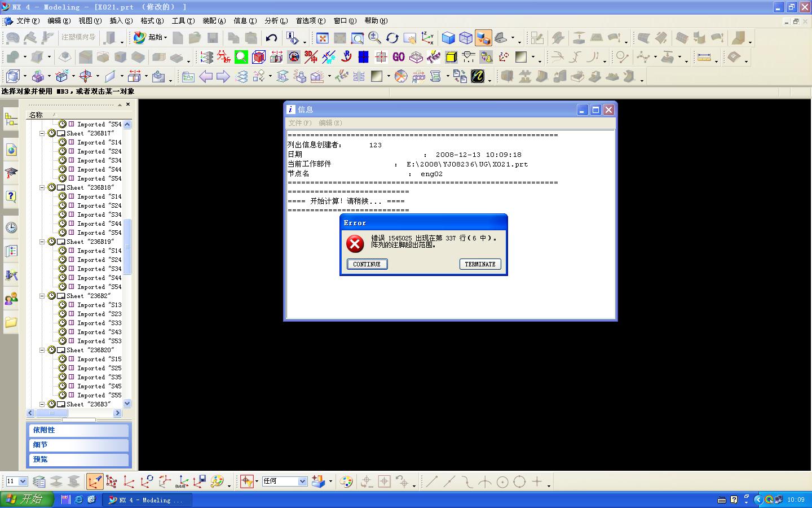The width and height of the screenshot is (812, 508).
Task: Click the 3D toolbar icon with red slash
Action: 311,57
